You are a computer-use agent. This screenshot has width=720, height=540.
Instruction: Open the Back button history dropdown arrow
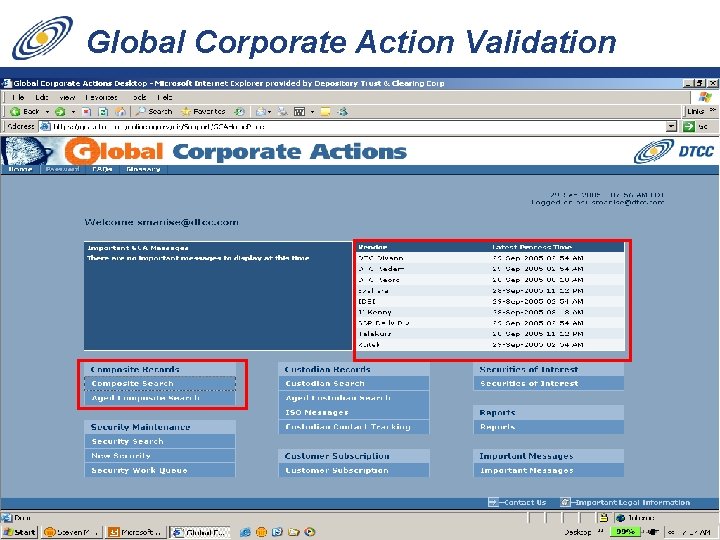47,112
